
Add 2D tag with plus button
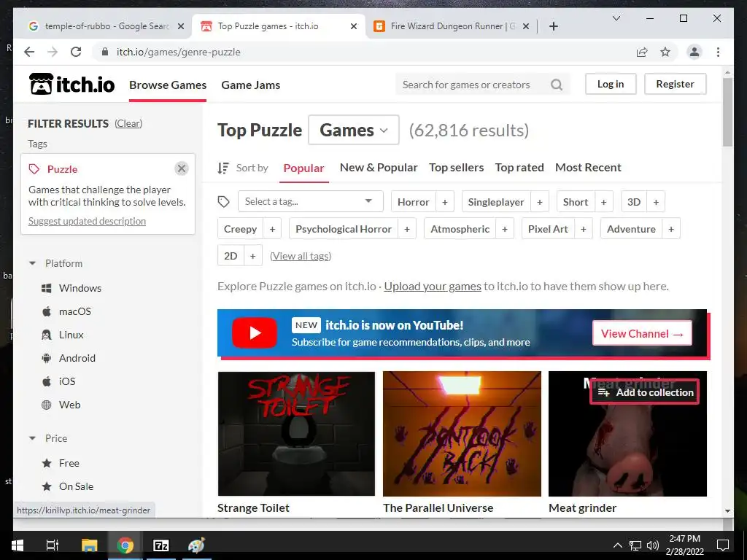tap(253, 256)
